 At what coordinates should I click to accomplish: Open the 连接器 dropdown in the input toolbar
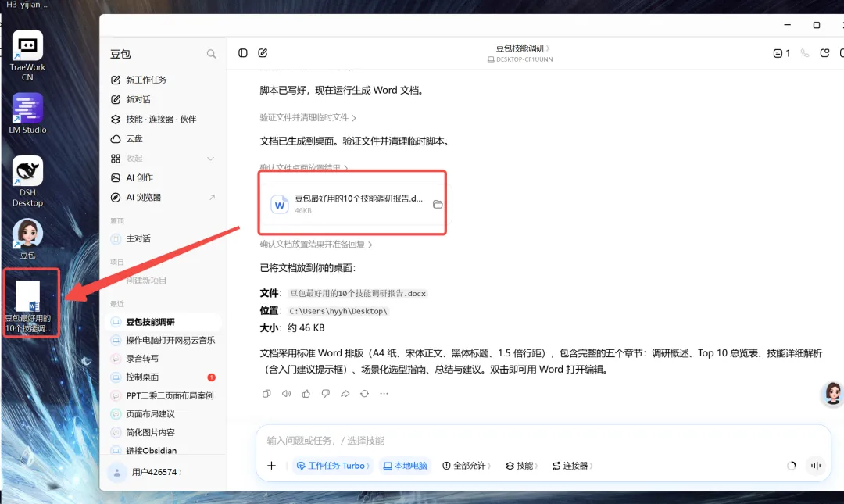coord(572,466)
